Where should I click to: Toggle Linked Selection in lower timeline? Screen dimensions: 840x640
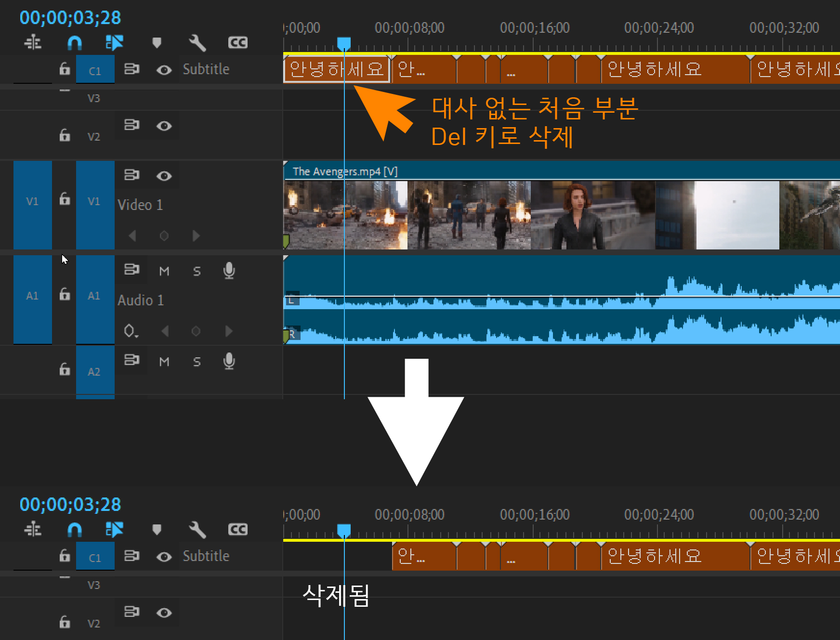[x=114, y=530]
